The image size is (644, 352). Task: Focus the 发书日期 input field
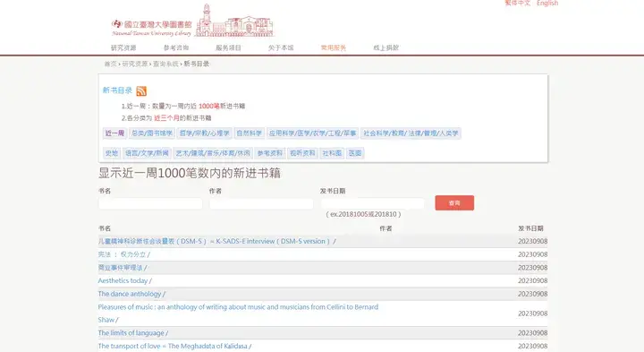click(x=372, y=203)
